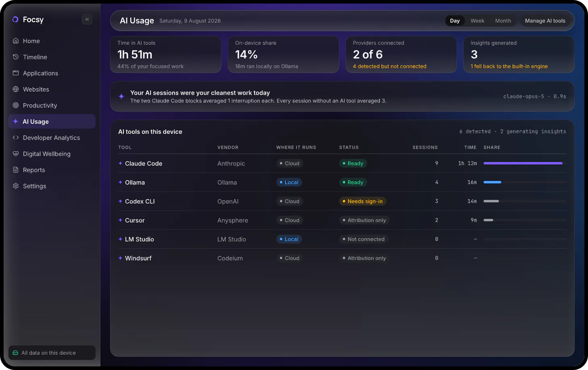This screenshot has height=370, width=588.
Task: Click the Needs sign-in status for Codex CLI
Action: point(363,201)
